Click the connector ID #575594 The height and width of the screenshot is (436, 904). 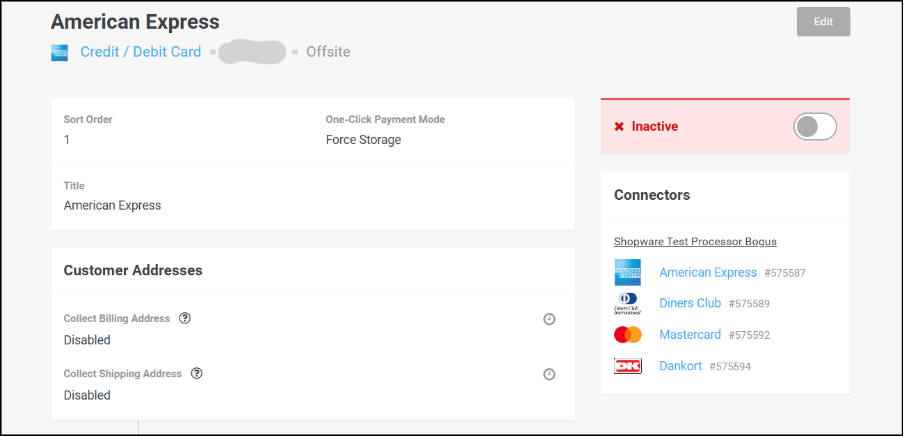click(730, 366)
